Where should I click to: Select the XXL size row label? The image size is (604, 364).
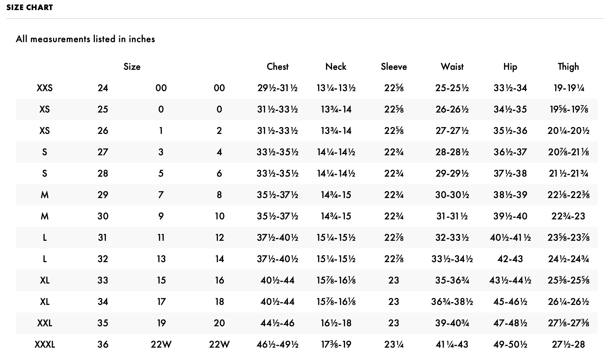pos(45,323)
